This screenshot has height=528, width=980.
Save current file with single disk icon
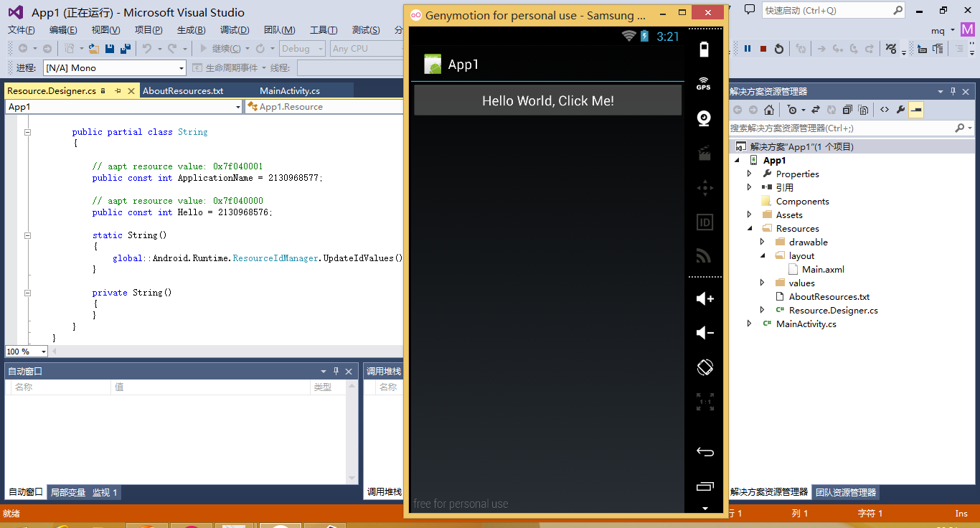(x=110, y=49)
